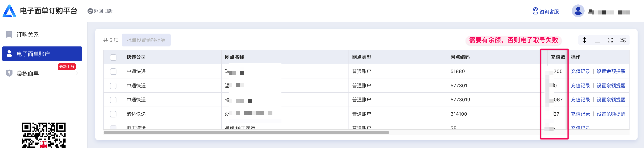
Task: Click the 咨询客服 headset icon
Action: [535, 11]
